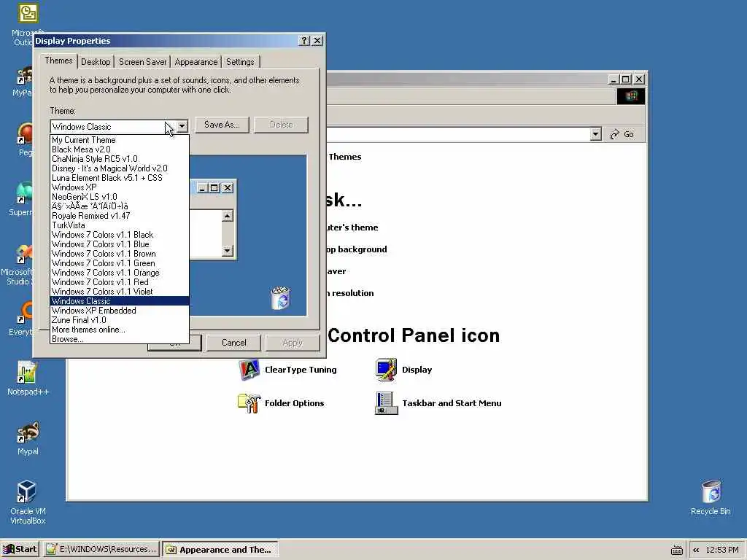Choose the garbled-name theme below NeoGeniX

pos(120,206)
